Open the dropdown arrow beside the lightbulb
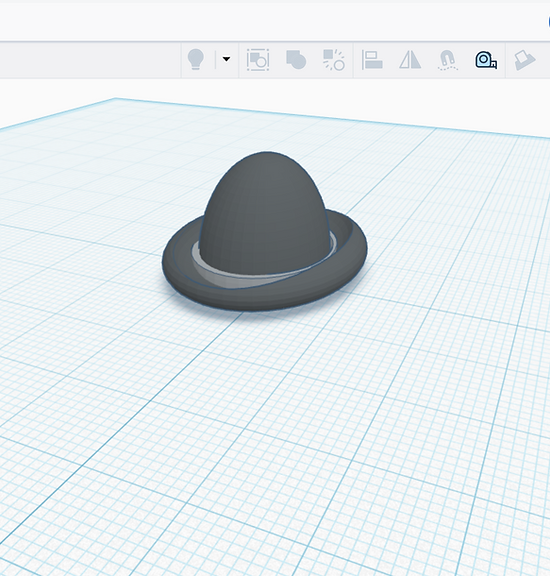This screenshot has height=576, width=550. pos(226,59)
